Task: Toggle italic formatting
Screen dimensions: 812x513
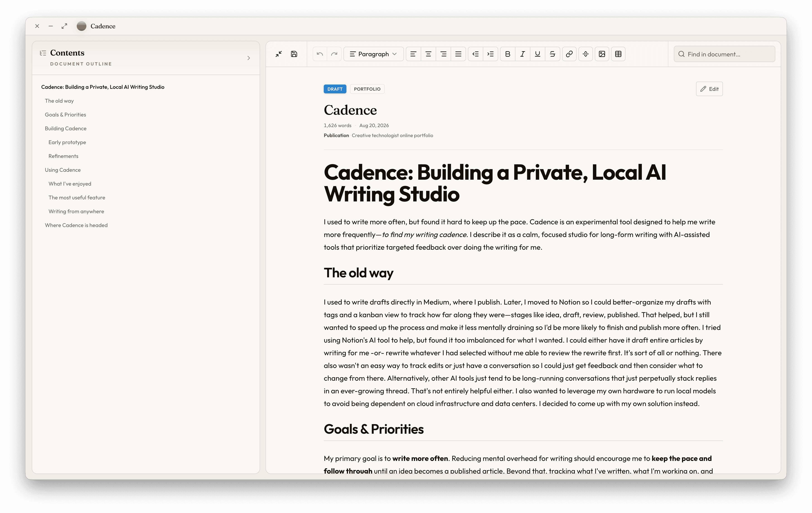Action: pos(522,54)
